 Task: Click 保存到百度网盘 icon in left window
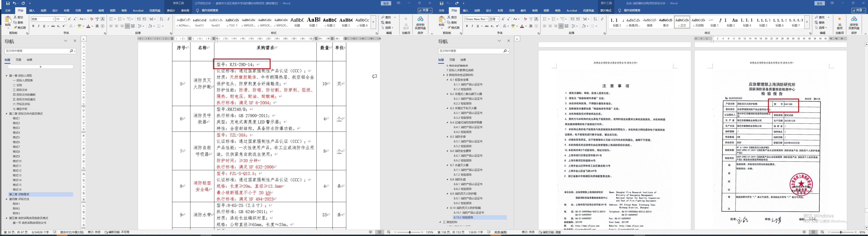[420, 23]
